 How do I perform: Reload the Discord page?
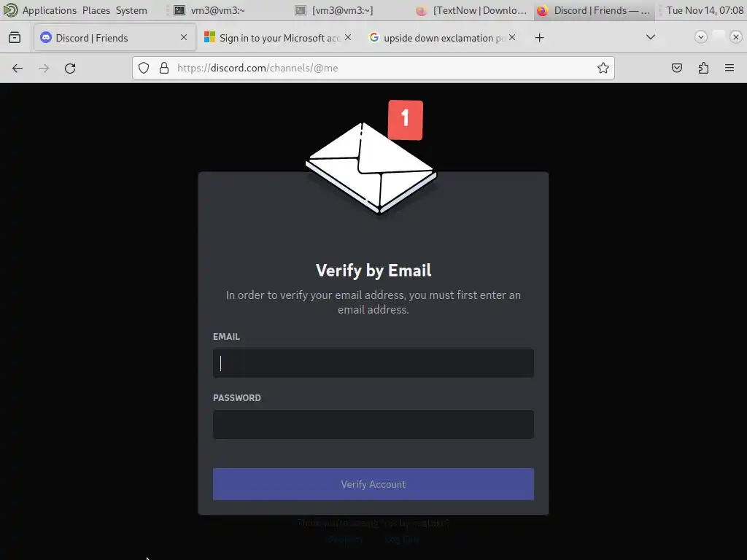70,68
